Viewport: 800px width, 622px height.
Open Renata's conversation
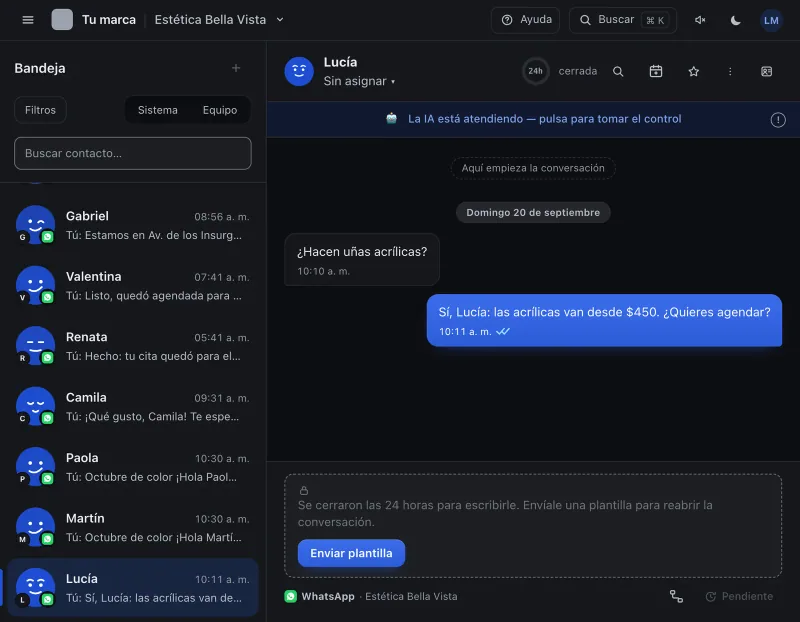pyautogui.click(x=133, y=346)
